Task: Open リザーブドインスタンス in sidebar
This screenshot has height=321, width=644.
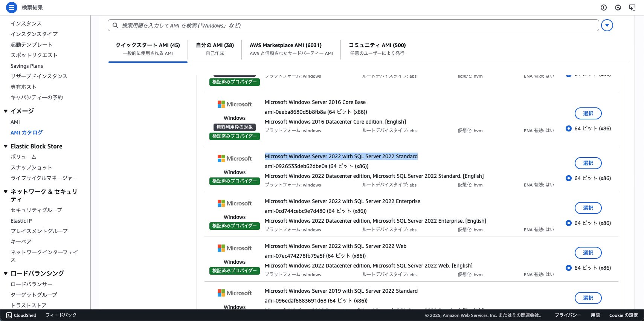Action: point(39,76)
